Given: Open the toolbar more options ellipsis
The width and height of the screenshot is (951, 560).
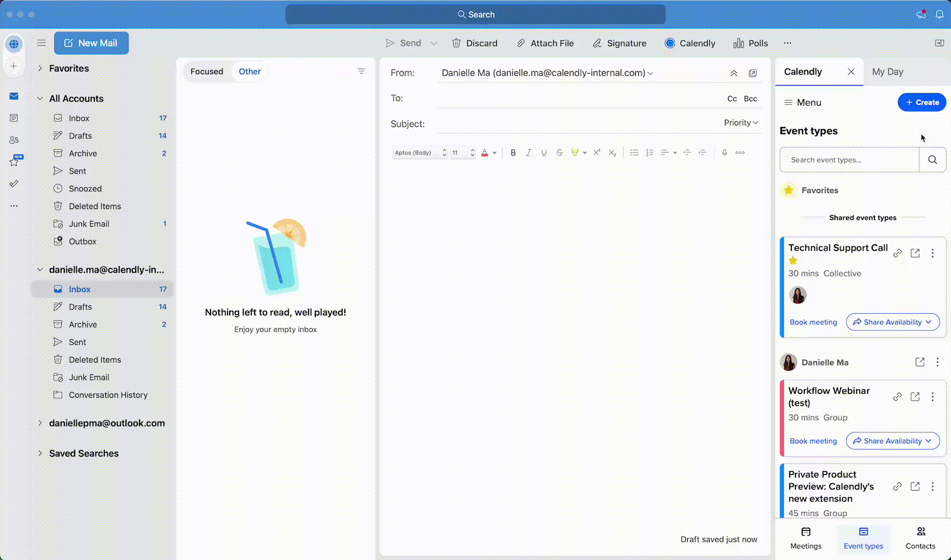Looking at the screenshot, I should (788, 43).
